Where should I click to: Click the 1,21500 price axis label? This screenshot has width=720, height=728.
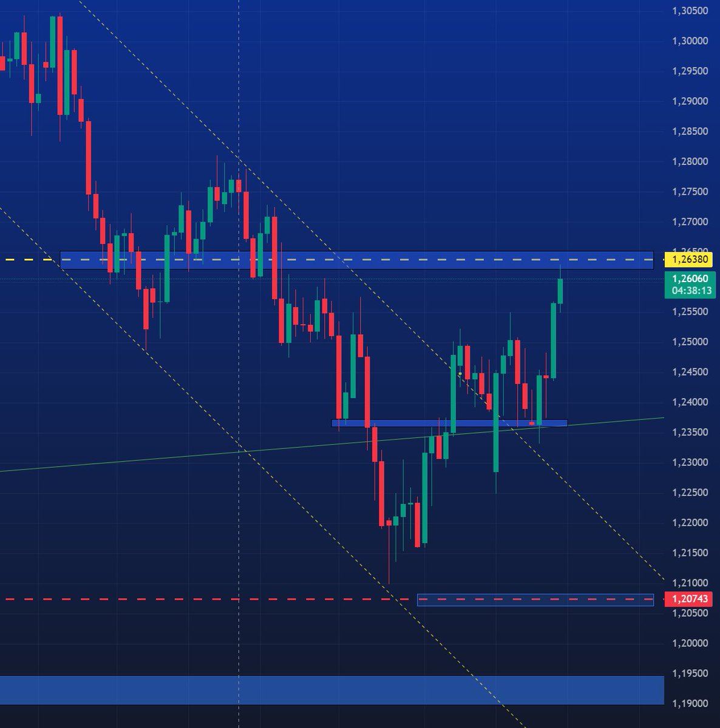(690, 553)
